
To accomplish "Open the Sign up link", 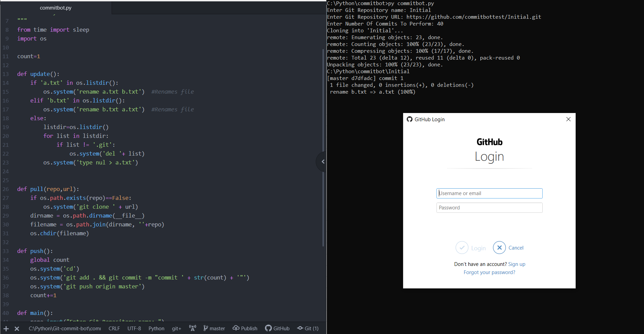I will [x=517, y=264].
